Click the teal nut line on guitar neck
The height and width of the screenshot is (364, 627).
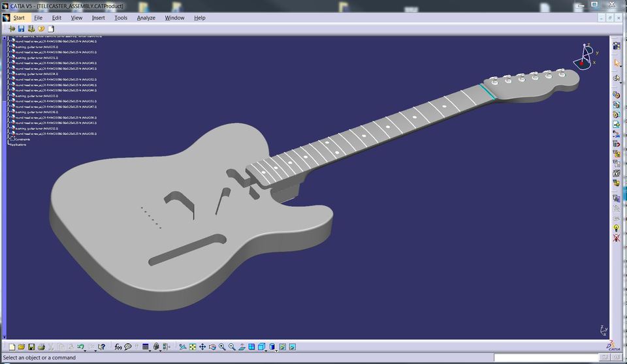point(487,91)
